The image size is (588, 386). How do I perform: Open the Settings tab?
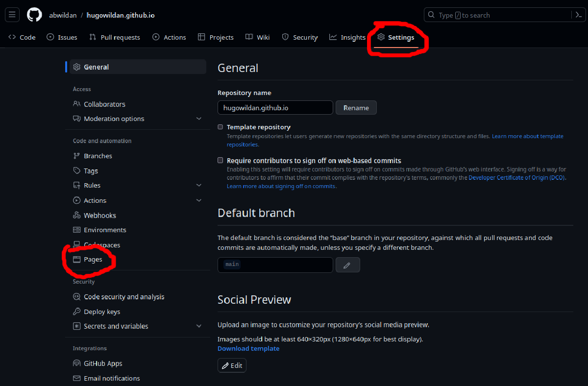[396, 37]
